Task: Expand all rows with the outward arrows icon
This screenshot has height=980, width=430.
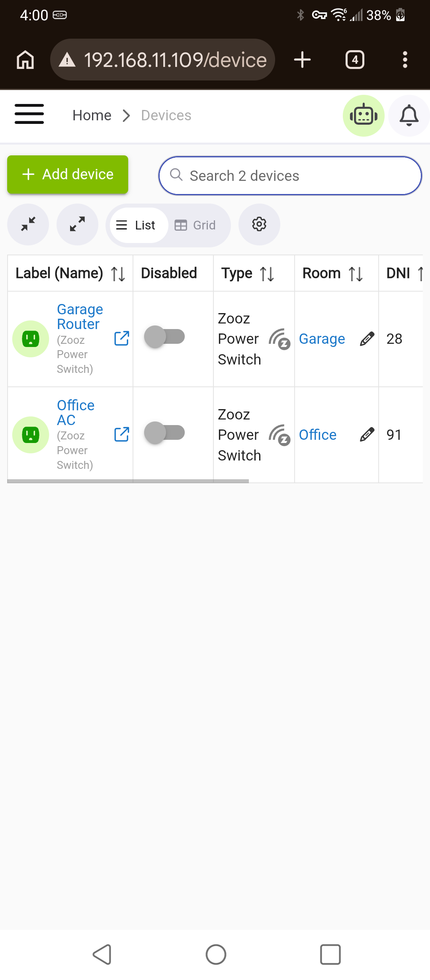Action: [77, 224]
